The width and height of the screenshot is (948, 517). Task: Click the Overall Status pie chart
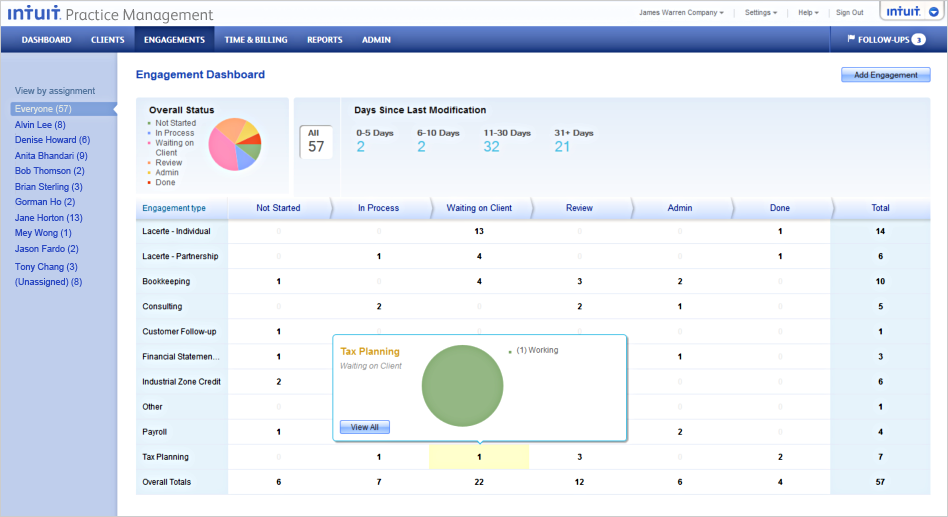point(235,145)
